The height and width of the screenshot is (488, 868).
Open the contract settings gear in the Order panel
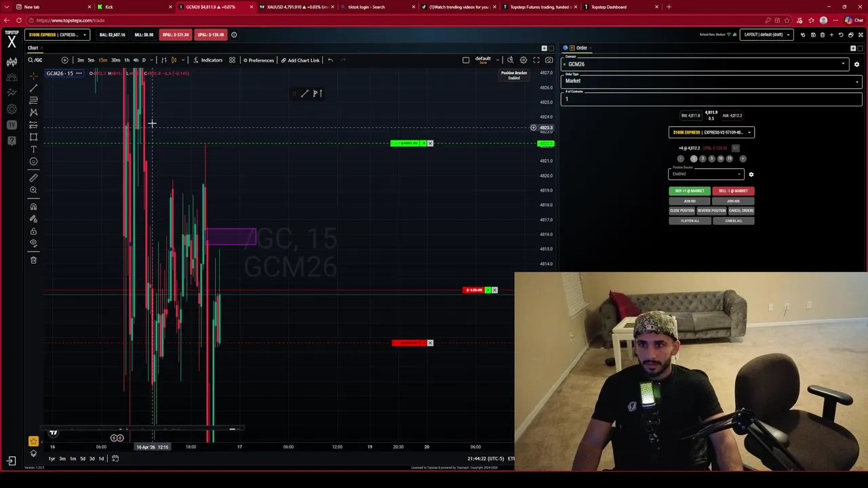pos(856,64)
